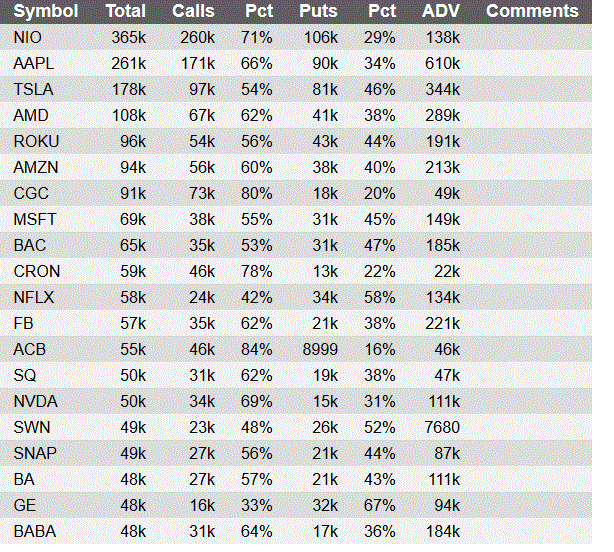Screen dimensions: 614x552
Task: Click the 8999 puts value for ACB
Action: point(320,349)
